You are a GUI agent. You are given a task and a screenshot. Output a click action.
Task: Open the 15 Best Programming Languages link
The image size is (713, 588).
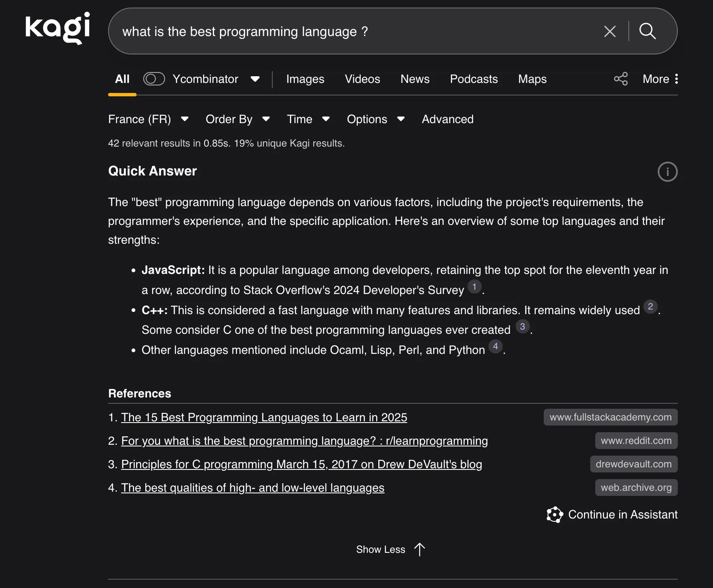264,418
